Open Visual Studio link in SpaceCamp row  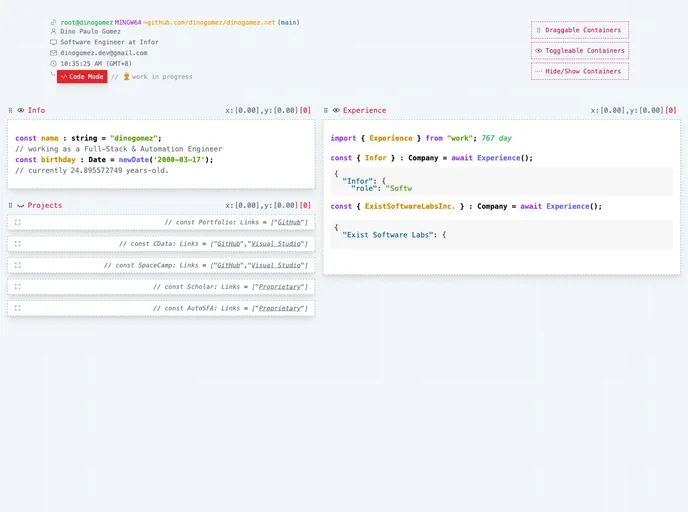(276, 265)
